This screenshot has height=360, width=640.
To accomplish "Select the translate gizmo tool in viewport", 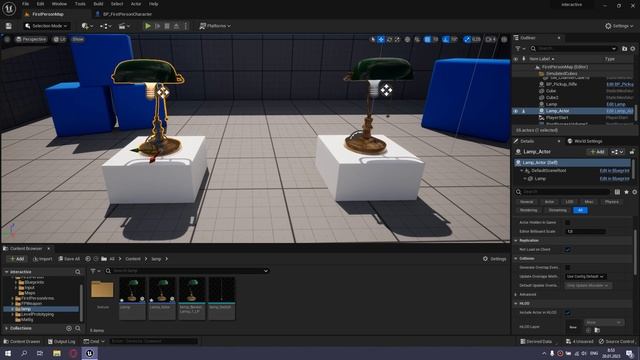I will click(x=381, y=39).
